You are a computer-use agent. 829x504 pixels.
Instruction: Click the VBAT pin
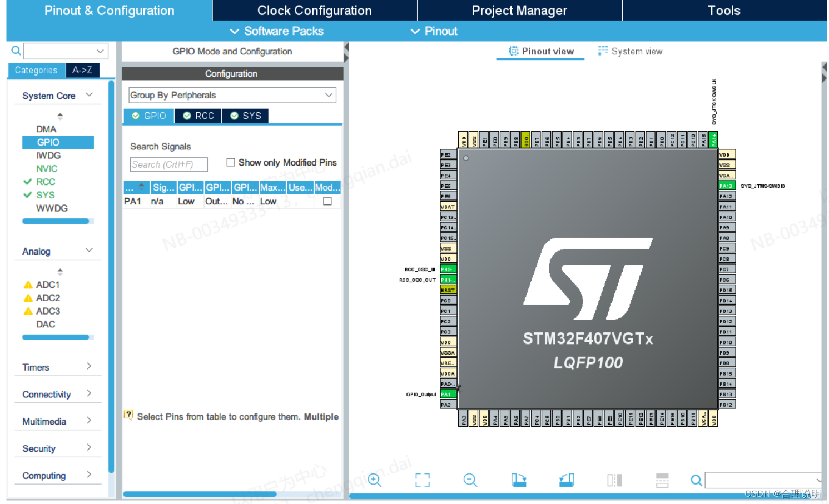click(448, 207)
